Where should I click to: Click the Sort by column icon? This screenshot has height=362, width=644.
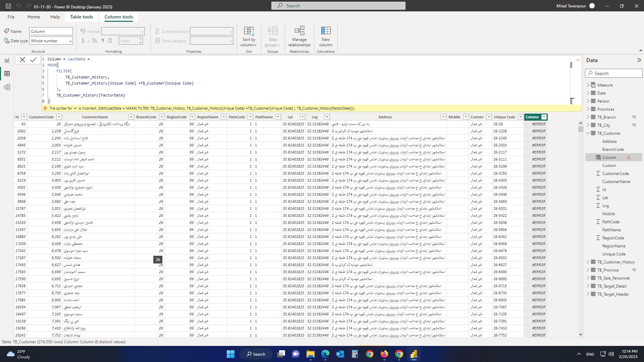point(249,32)
